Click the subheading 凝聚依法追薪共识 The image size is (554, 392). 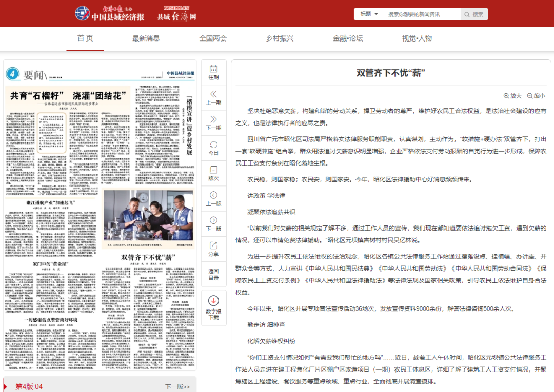[271, 212]
